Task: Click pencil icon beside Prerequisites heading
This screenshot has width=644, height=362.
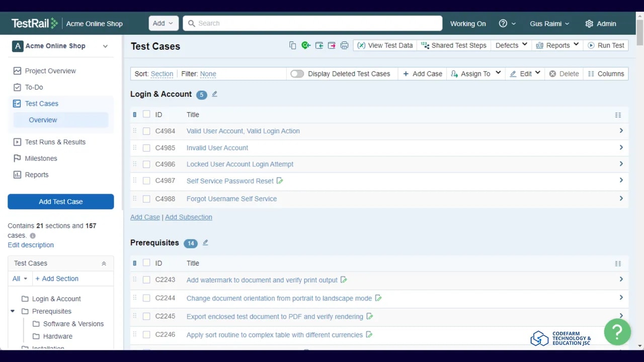Action: tap(205, 243)
